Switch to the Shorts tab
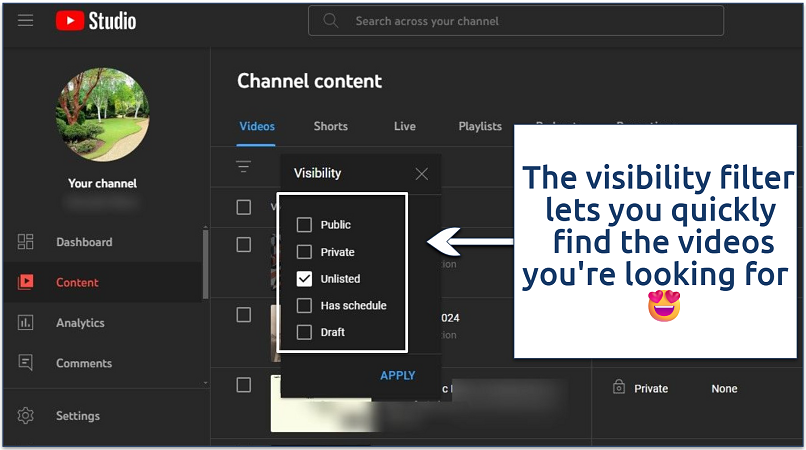The height and width of the screenshot is (450, 806). (330, 126)
